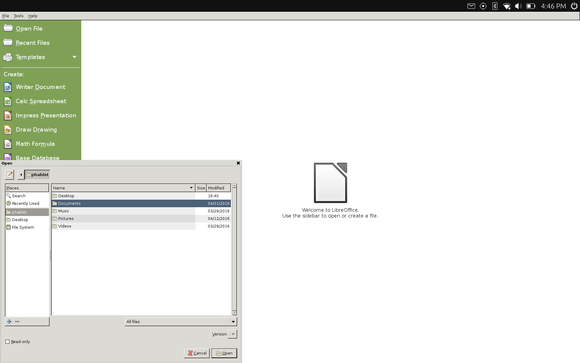580x363 pixels.
Task: Click the Bluetooth indicator in the top panel
Action: 495,6
